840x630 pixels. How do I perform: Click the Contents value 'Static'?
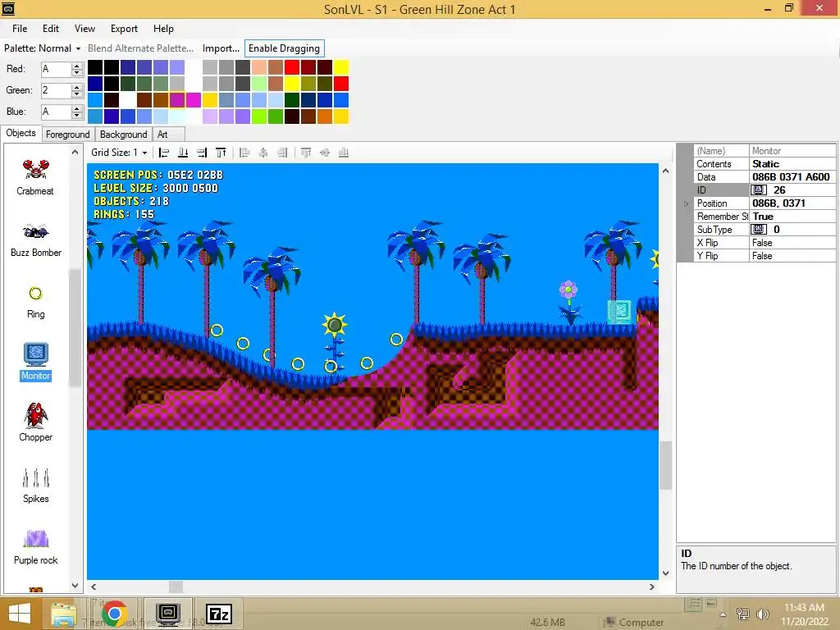point(765,164)
